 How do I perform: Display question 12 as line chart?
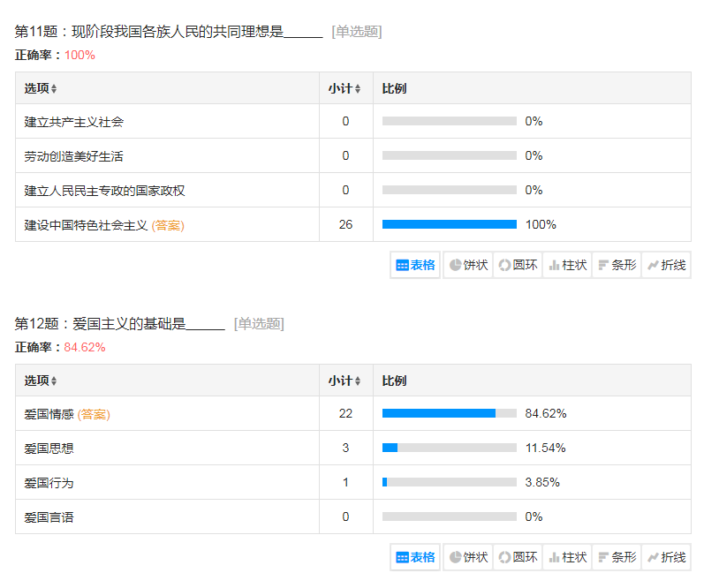click(666, 557)
